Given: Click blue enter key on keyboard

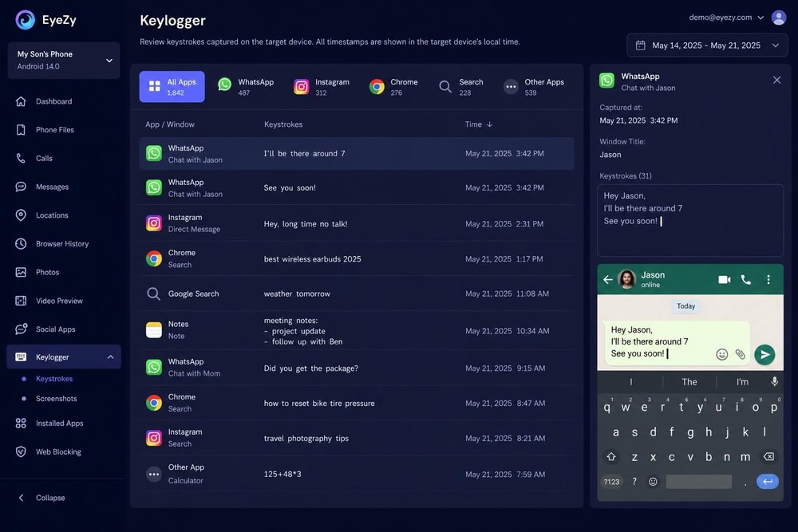Looking at the screenshot, I should tap(768, 481).
